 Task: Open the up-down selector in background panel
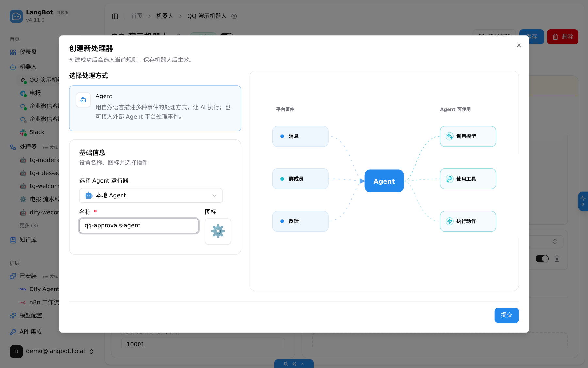[x=555, y=241]
